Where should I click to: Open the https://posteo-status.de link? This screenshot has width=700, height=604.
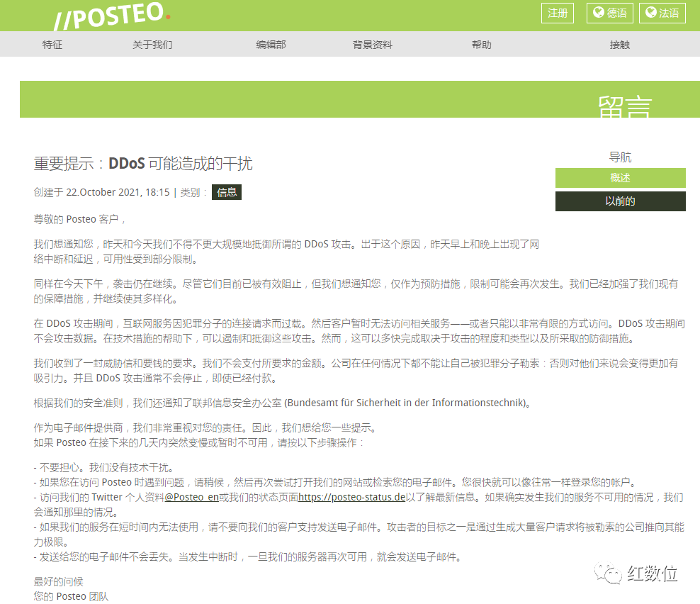352,497
